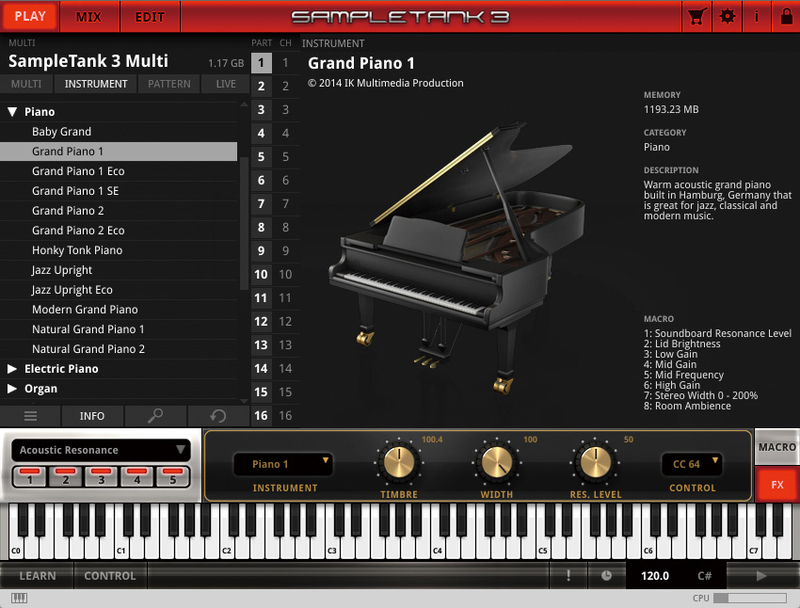This screenshot has height=608, width=800.
Task: Toggle Acoustic Resonance slot 1
Action: pos(30,477)
